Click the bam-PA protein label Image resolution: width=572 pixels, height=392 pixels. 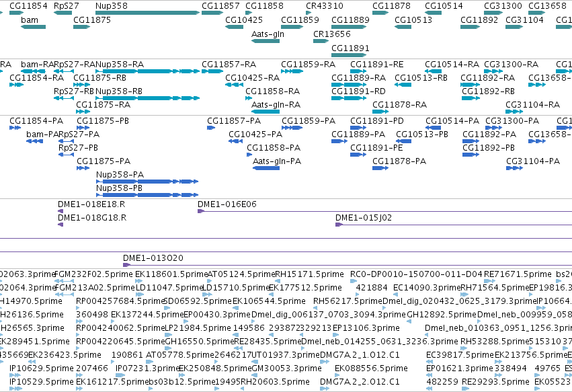coord(42,134)
